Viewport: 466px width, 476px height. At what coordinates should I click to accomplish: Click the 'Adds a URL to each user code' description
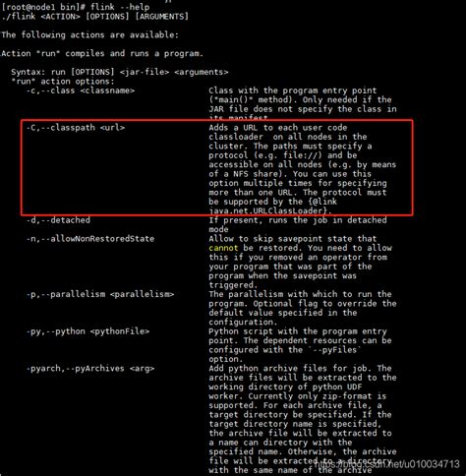[x=278, y=128]
